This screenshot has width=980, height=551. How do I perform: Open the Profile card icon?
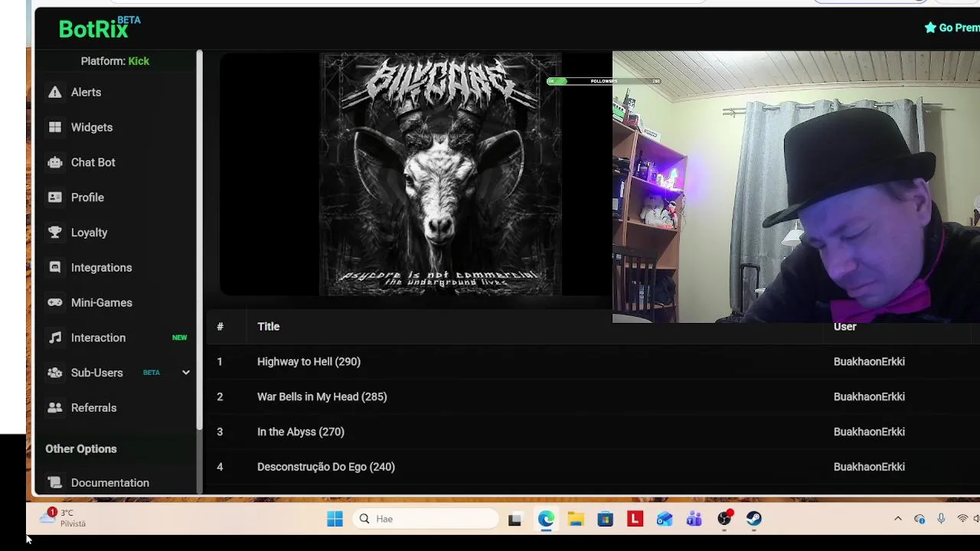(54, 197)
